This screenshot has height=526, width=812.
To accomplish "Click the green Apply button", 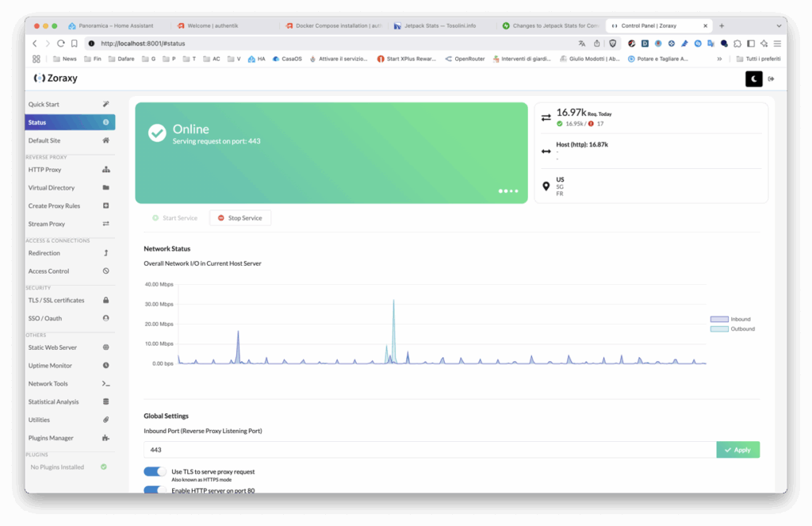I will click(738, 450).
